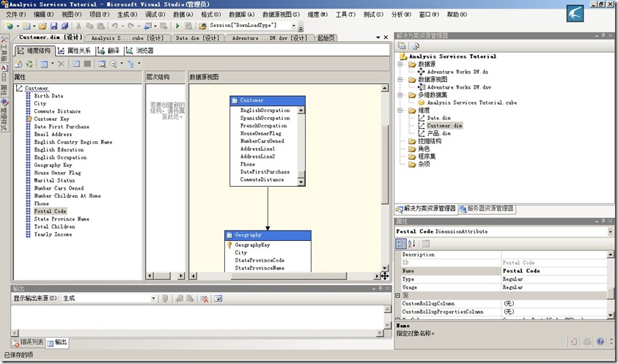Click the Add Business Intelligence icon in dimension toolbar
Image resolution: width=618 pixels, height=364 pixels.
[18, 64]
